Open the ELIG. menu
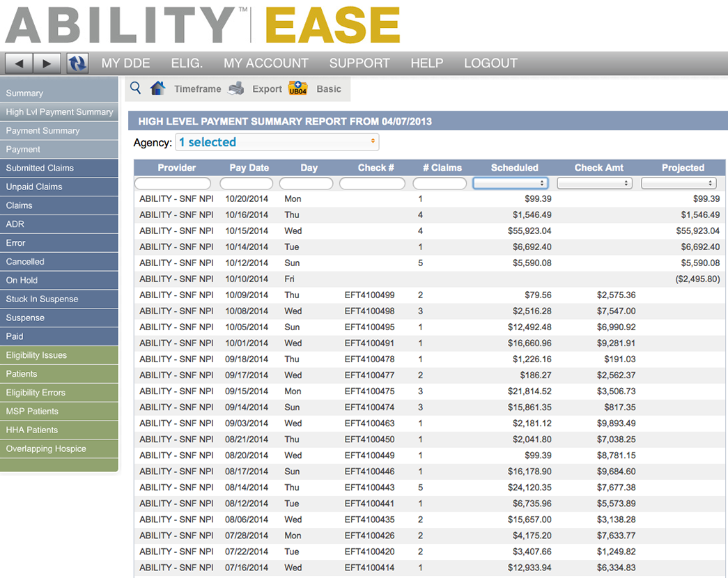This screenshot has height=578, width=728. coord(187,63)
